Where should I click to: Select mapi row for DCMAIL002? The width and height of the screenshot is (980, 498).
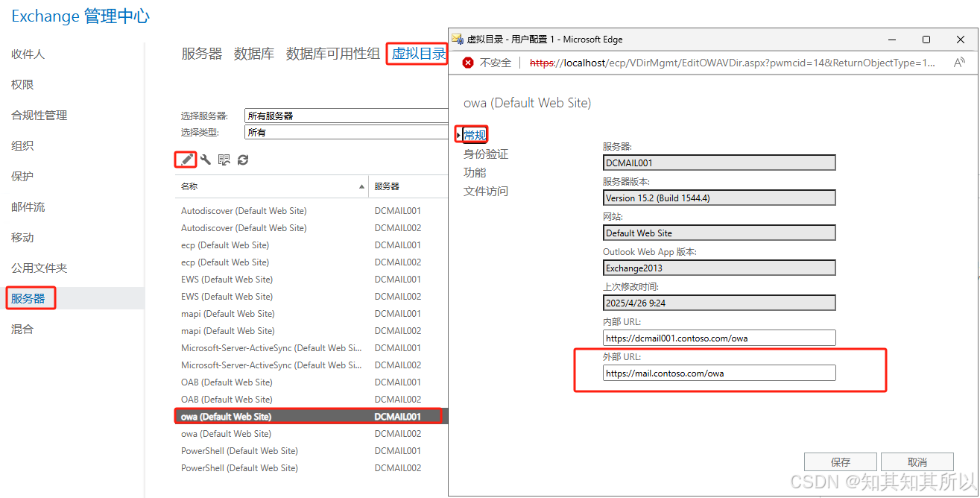coord(312,331)
